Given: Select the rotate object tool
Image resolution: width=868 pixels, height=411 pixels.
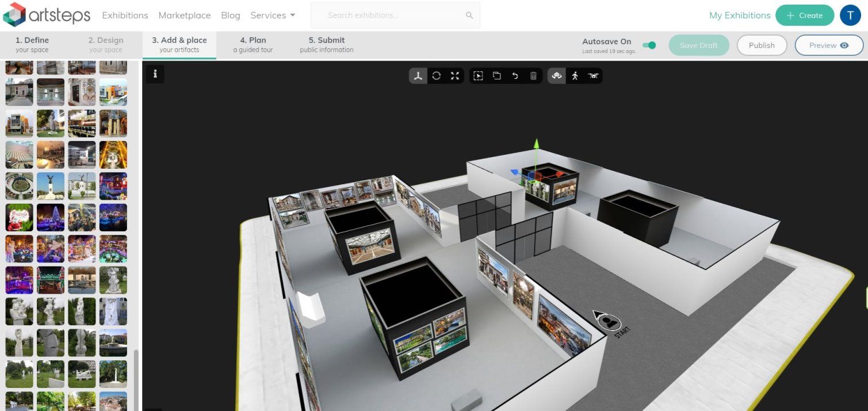Looking at the screenshot, I should (437, 76).
